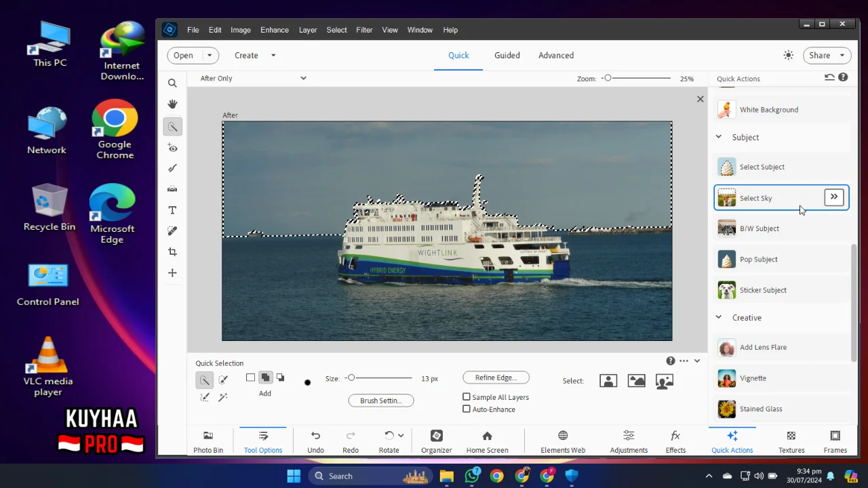Click Select Background icon in options bar

tap(665, 381)
